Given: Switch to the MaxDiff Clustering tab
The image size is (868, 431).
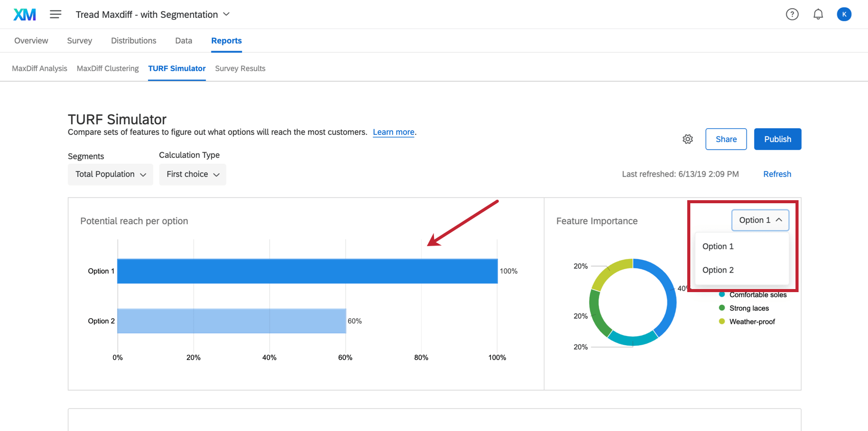Looking at the screenshot, I should coord(108,68).
